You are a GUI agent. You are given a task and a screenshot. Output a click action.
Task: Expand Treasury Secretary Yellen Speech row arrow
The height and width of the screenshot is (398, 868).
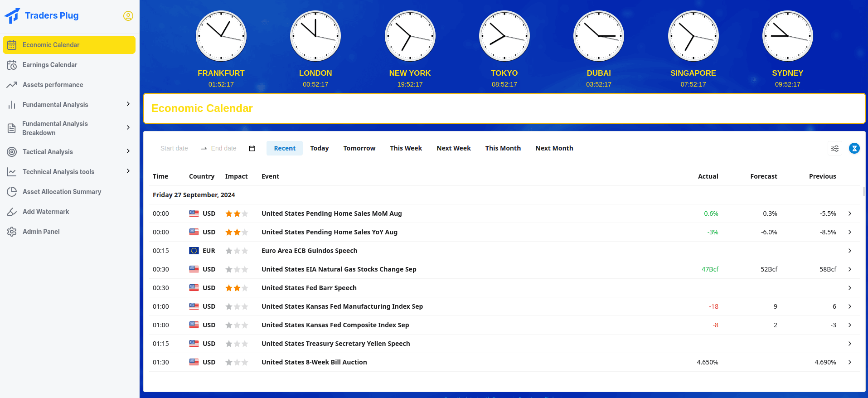coord(850,344)
